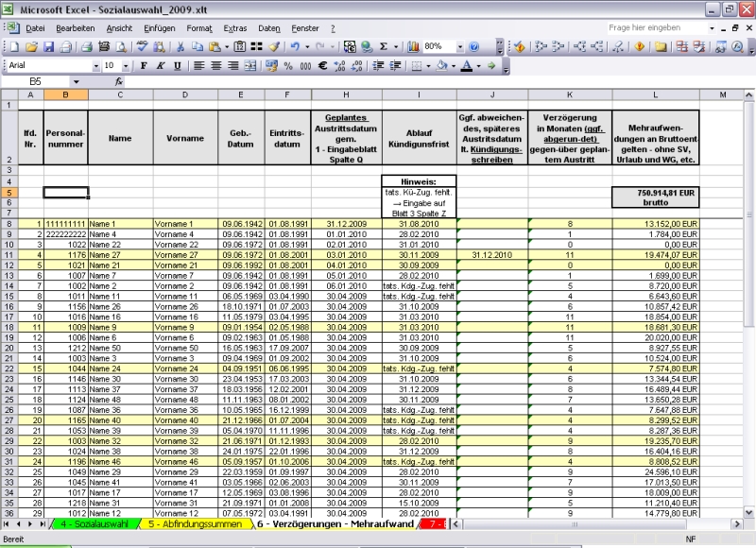756x548 pixels.
Task: Click the Trace Precedents auditing icon
Action: 541,46
